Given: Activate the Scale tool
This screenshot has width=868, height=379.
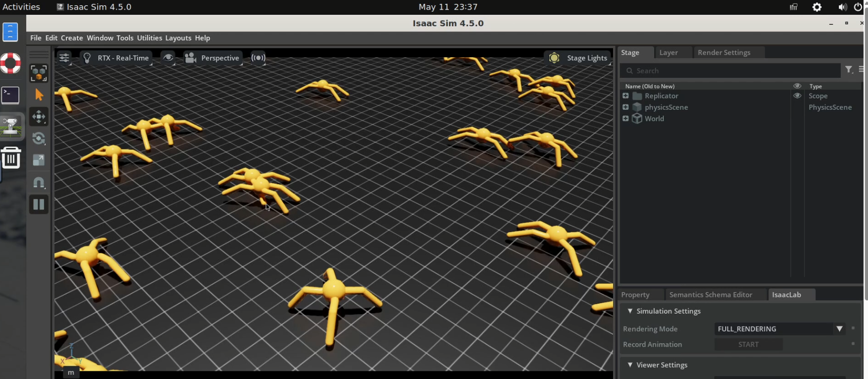Looking at the screenshot, I should [39, 160].
